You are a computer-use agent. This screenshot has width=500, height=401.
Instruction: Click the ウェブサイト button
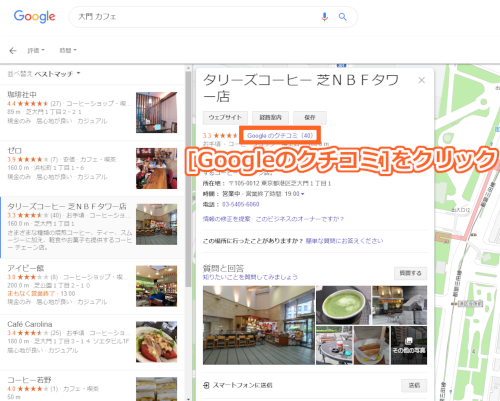click(x=225, y=117)
